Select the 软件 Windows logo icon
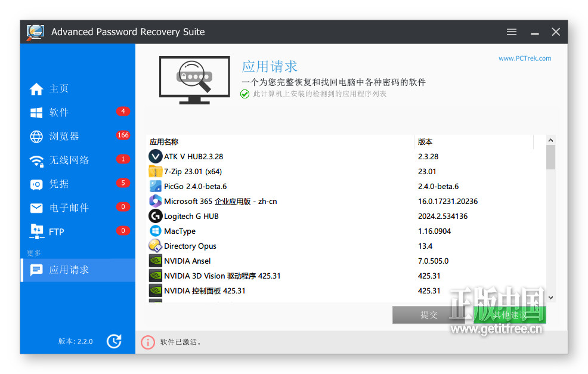This screenshot has height=374, width=588. 36,113
